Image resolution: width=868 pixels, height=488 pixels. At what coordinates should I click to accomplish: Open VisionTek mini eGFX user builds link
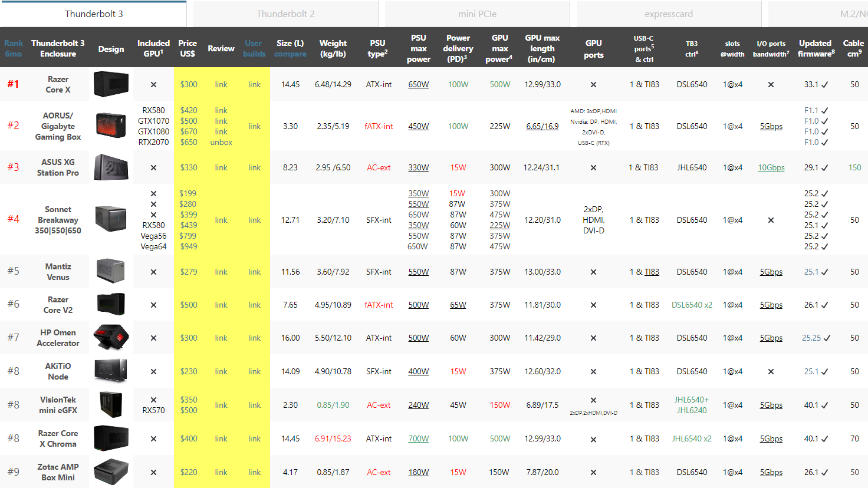click(254, 405)
